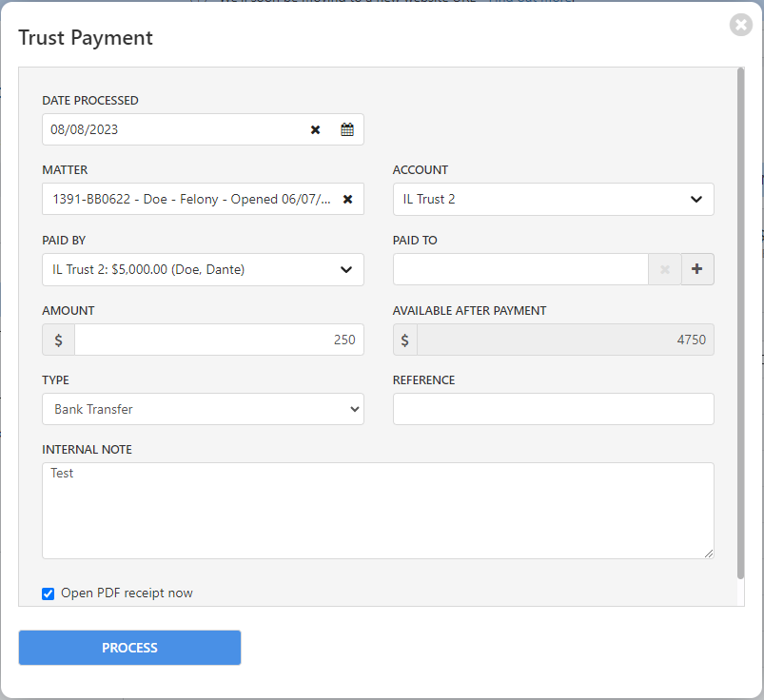The width and height of the screenshot is (764, 700).
Task: Click the empty Paid To field
Action: pyautogui.click(x=520, y=269)
